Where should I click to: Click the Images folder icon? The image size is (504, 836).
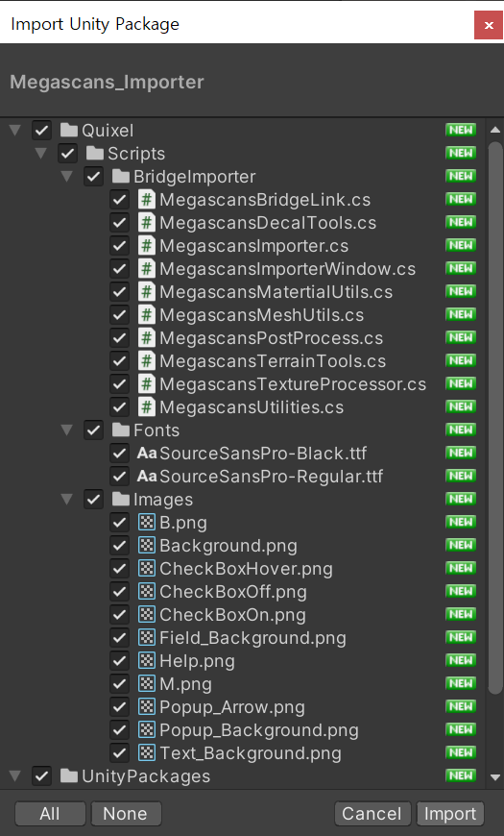tap(121, 500)
